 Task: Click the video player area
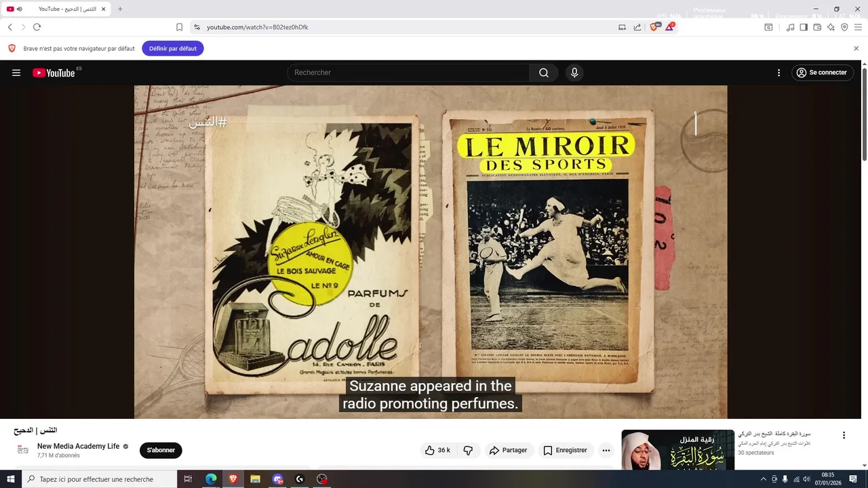pyautogui.click(x=431, y=252)
